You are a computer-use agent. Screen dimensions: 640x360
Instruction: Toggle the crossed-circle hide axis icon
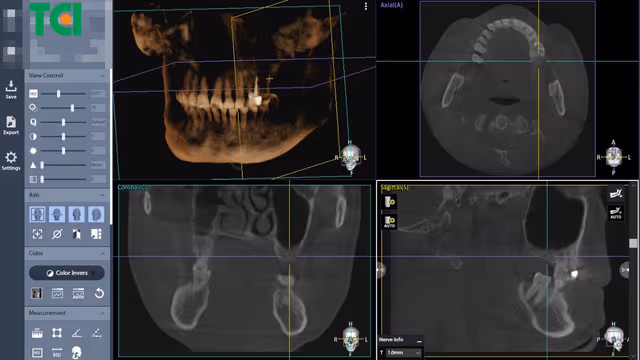click(x=57, y=234)
